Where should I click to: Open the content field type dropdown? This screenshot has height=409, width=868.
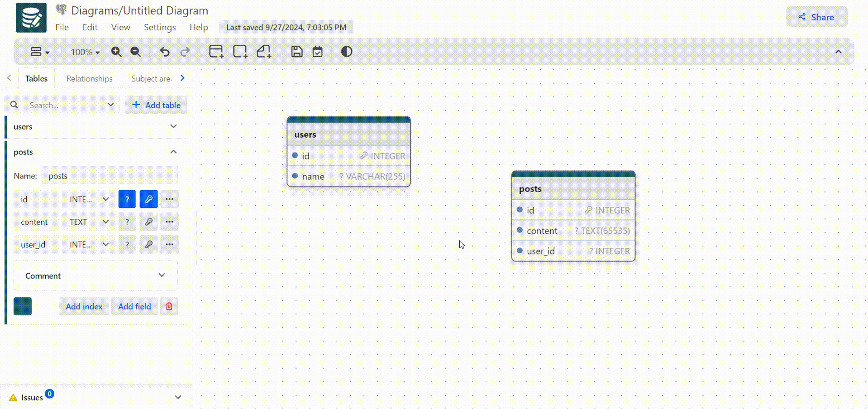coord(89,222)
